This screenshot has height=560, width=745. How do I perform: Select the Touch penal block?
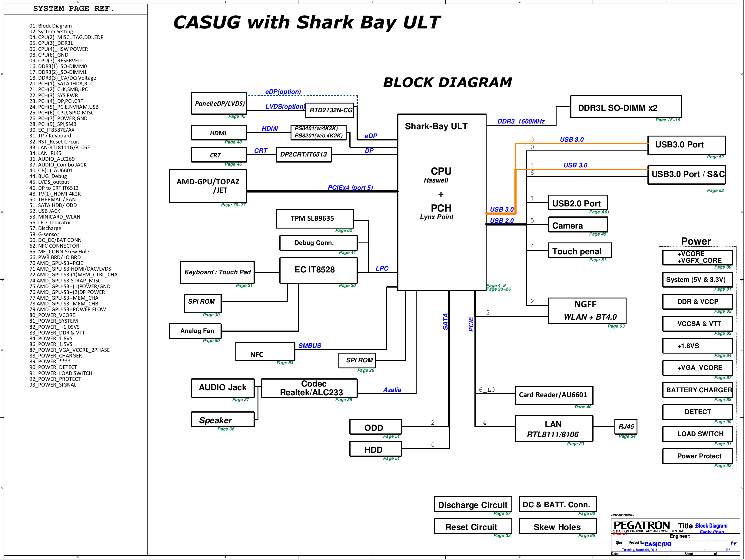[580, 251]
